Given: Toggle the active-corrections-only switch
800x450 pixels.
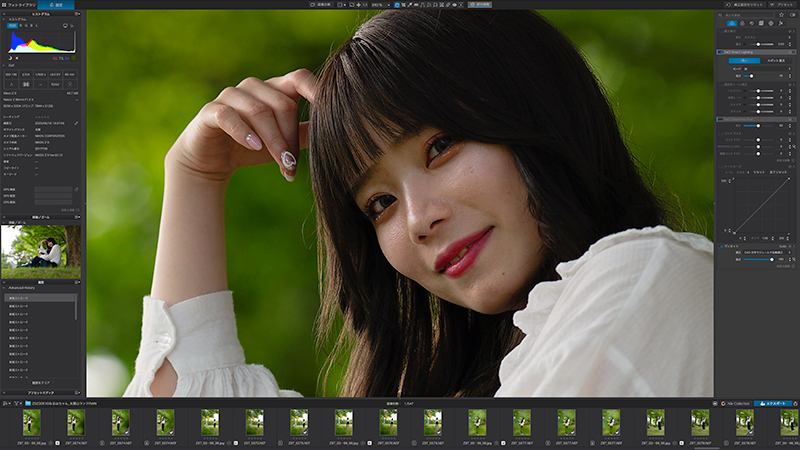Looking at the screenshot, I should [792, 15].
